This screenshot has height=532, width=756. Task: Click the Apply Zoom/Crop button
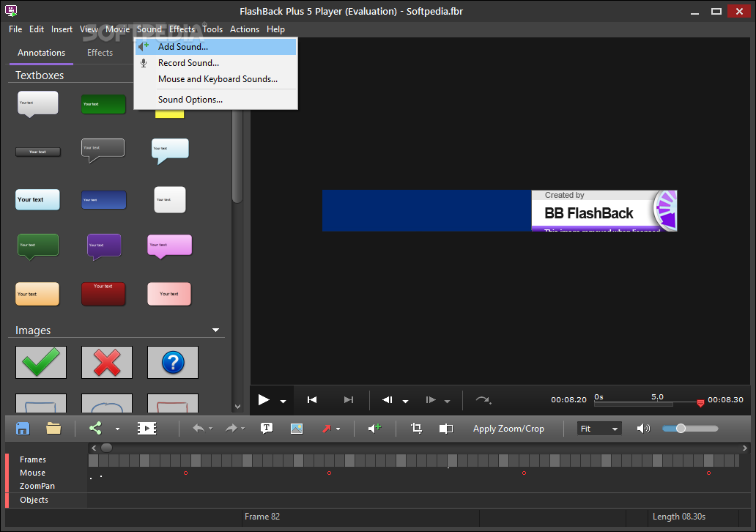pyautogui.click(x=508, y=428)
